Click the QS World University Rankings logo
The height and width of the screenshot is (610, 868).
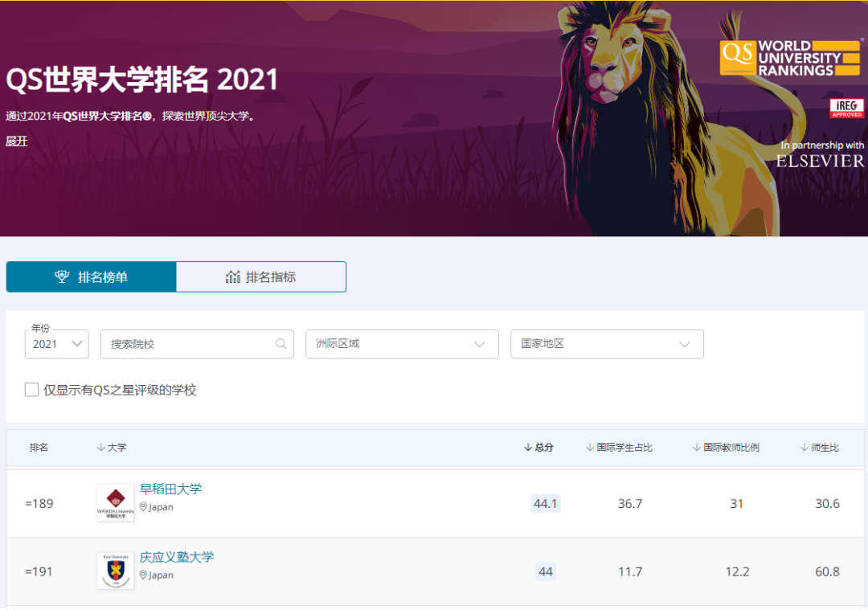pyautogui.click(x=791, y=58)
